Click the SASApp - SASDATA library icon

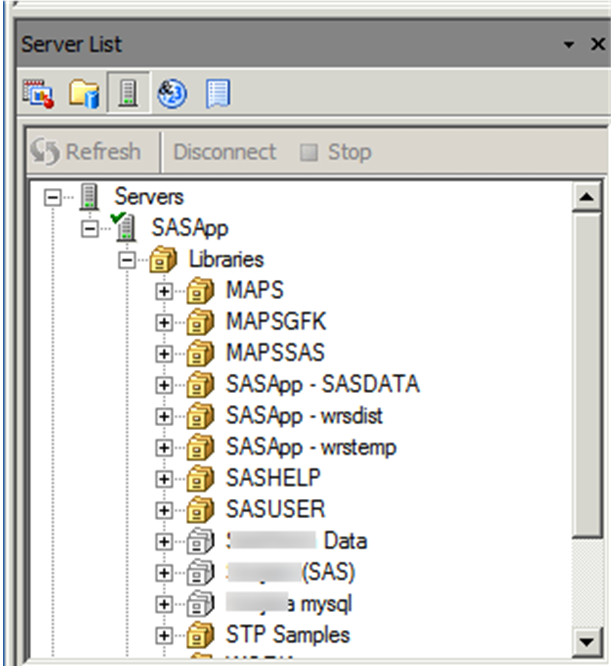pos(200,385)
